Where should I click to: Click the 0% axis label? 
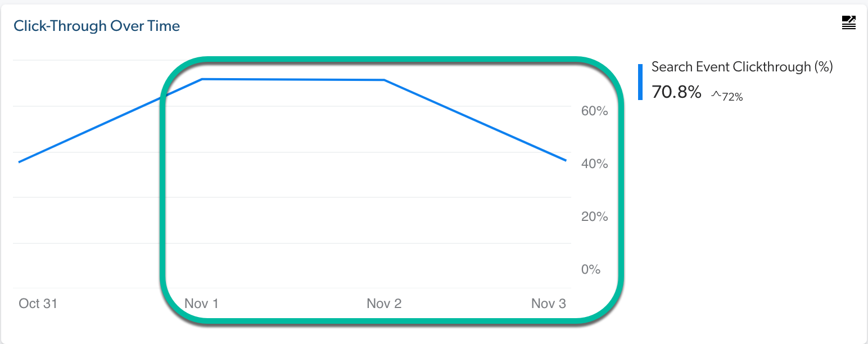click(x=592, y=269)
